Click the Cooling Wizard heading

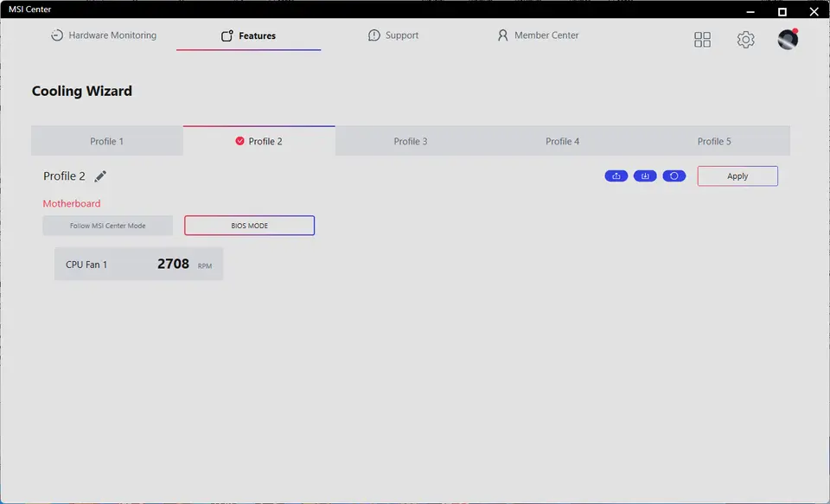(82, 91)
